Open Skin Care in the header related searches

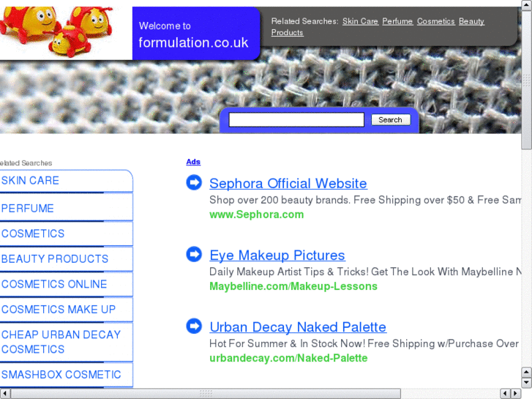[360, 21]
